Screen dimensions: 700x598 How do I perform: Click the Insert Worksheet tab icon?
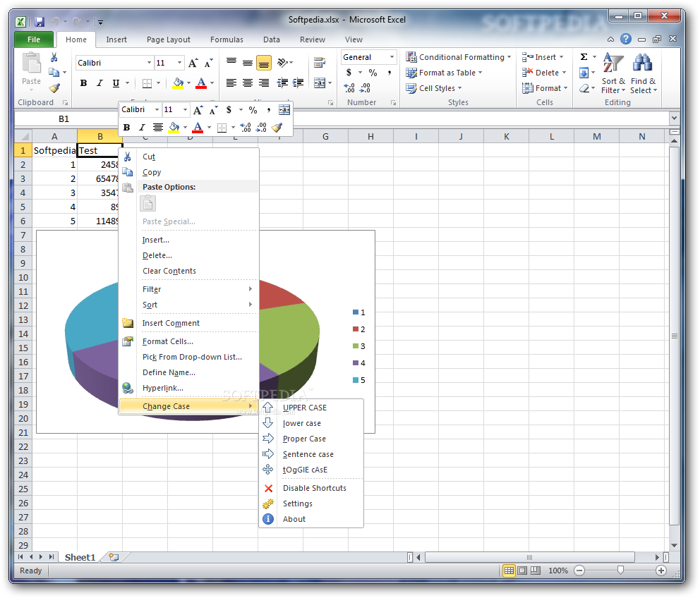pyautogui.click(x=114, y=557)
